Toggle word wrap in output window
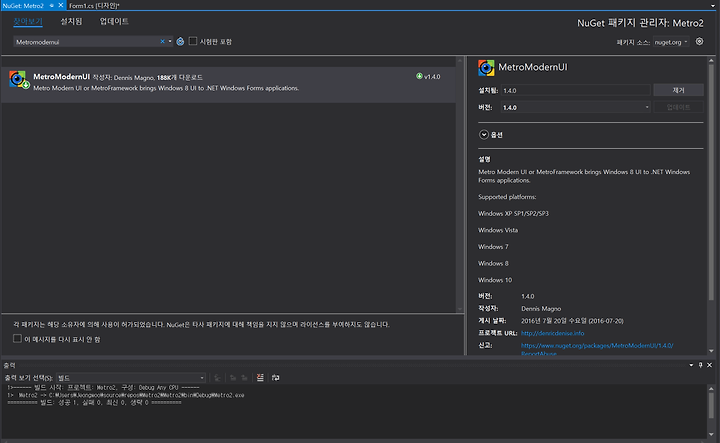 (x=276, y=377)
